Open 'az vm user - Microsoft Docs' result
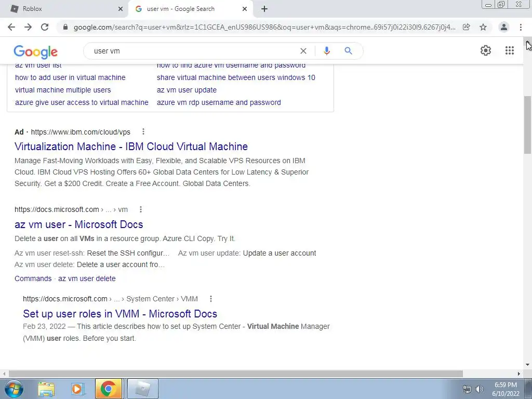 point(79,224)
